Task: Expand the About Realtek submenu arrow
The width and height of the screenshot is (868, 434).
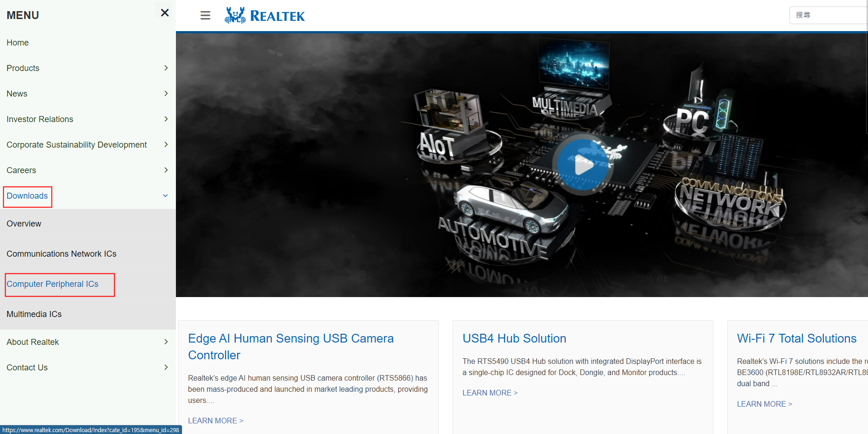Action: click(166, 342)
